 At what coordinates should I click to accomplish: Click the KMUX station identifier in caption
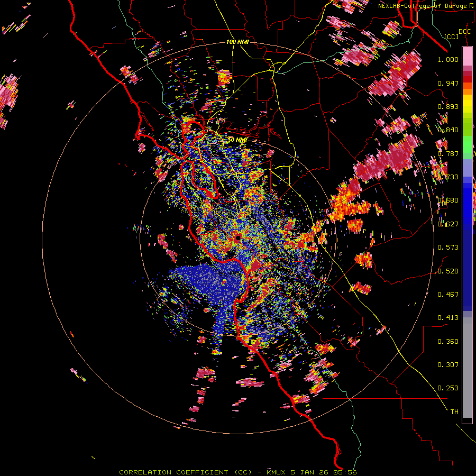(277, 472)
